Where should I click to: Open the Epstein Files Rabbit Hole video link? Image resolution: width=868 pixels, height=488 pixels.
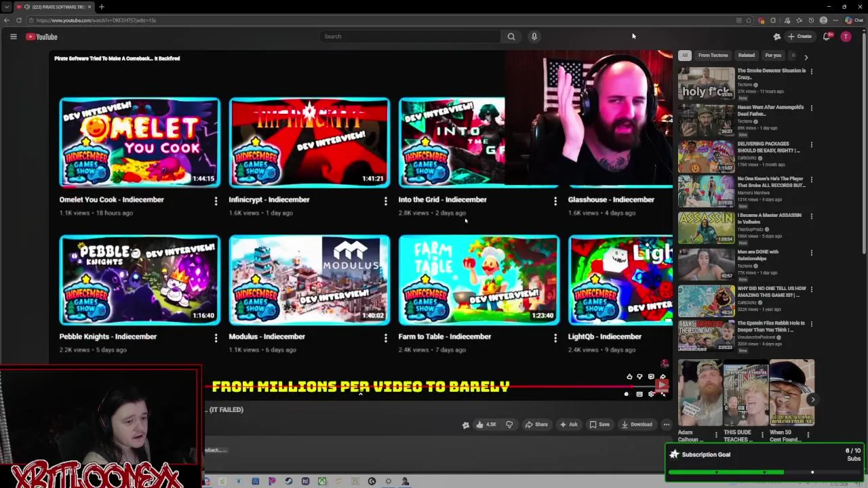click(x=770, y=327)
